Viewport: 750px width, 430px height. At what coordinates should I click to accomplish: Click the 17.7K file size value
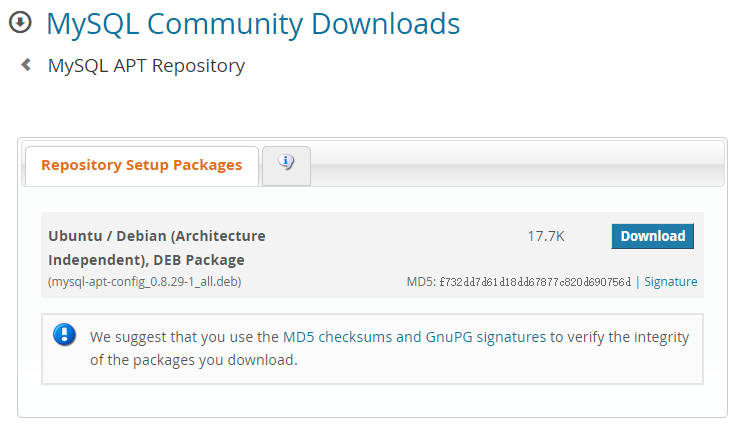pos(546,236)
